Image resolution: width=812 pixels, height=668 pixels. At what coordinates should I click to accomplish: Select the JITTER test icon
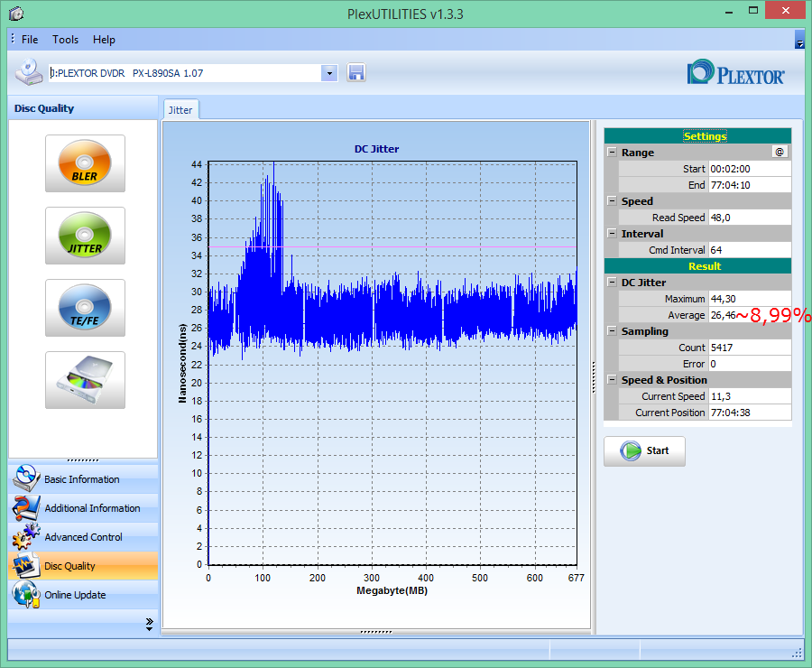[x=85, y=236]
